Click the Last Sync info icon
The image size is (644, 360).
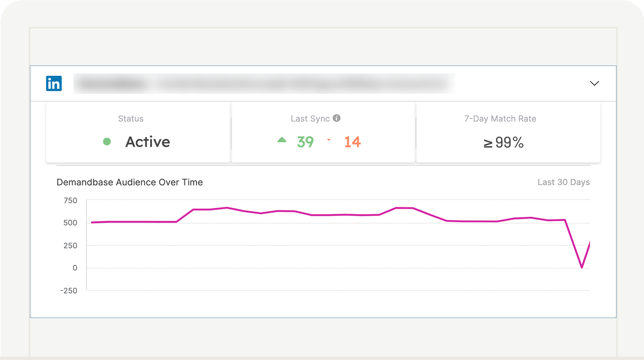pyautogui.click(x=336, y=118)
